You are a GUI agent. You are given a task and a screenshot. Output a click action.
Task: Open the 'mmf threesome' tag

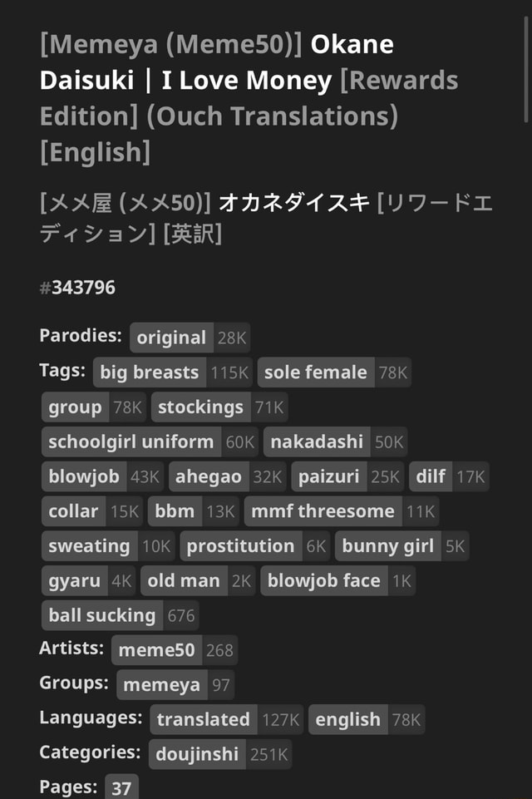323,511
